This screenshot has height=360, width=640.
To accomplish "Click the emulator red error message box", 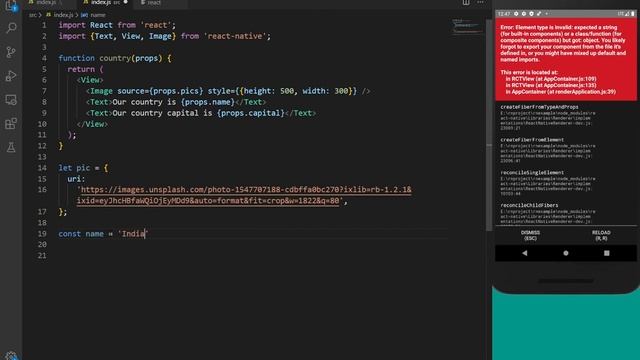I will (566, 60).
